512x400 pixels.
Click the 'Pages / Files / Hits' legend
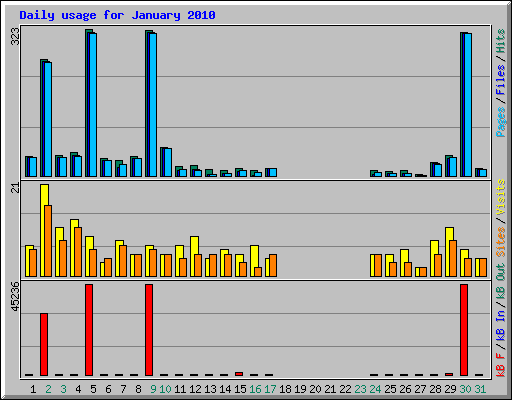point(500,83)
